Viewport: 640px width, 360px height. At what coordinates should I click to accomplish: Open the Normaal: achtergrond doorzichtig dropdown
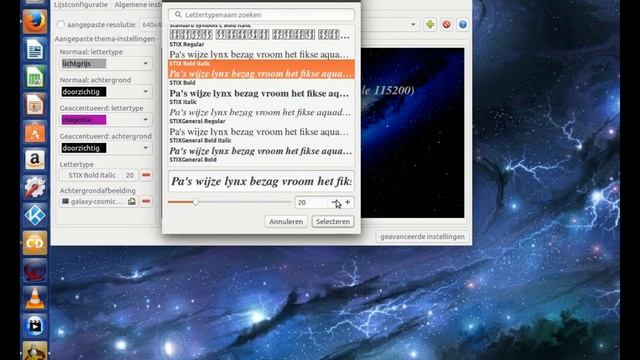105,91
